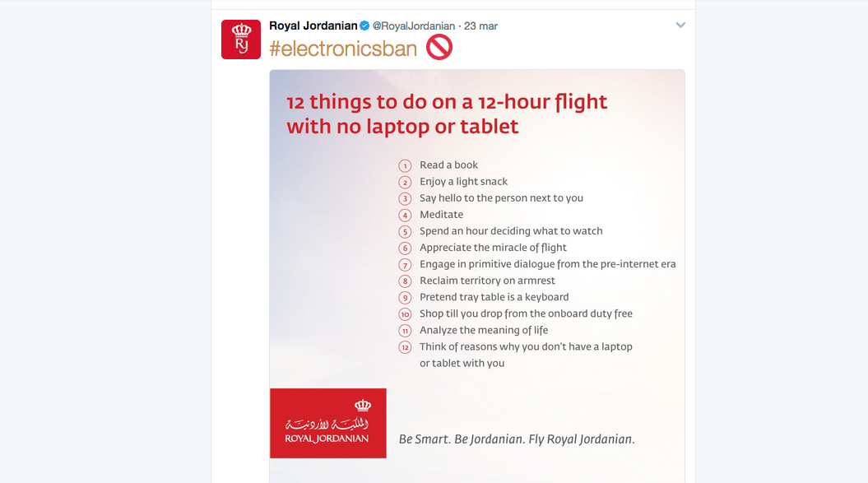Click the red prohibition emoji after #electronicsban
The width and height of the screenshot is (868, 483).
pyautogui.click(x=439, y=47)
